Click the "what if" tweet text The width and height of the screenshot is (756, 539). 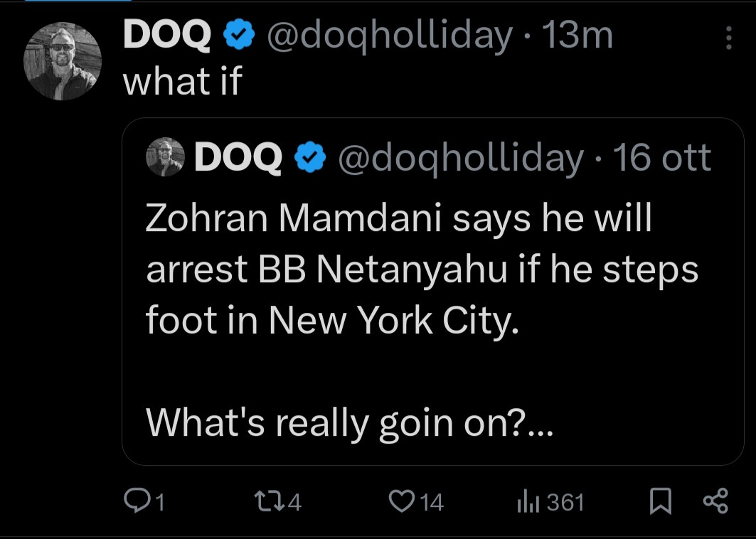click(183, 82)
